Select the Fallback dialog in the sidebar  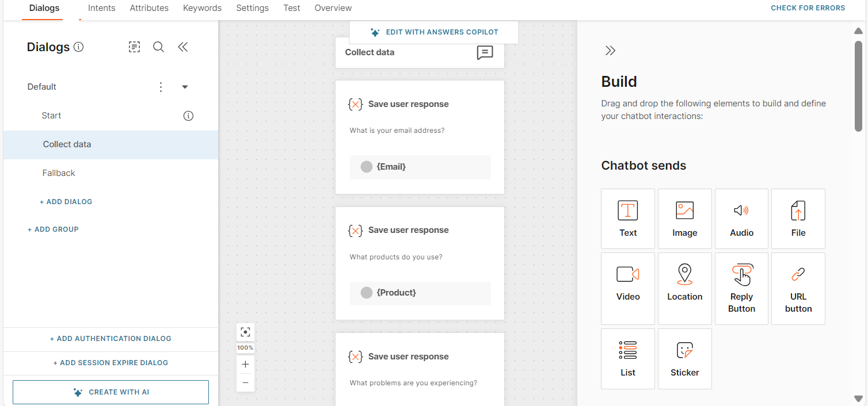59,173
